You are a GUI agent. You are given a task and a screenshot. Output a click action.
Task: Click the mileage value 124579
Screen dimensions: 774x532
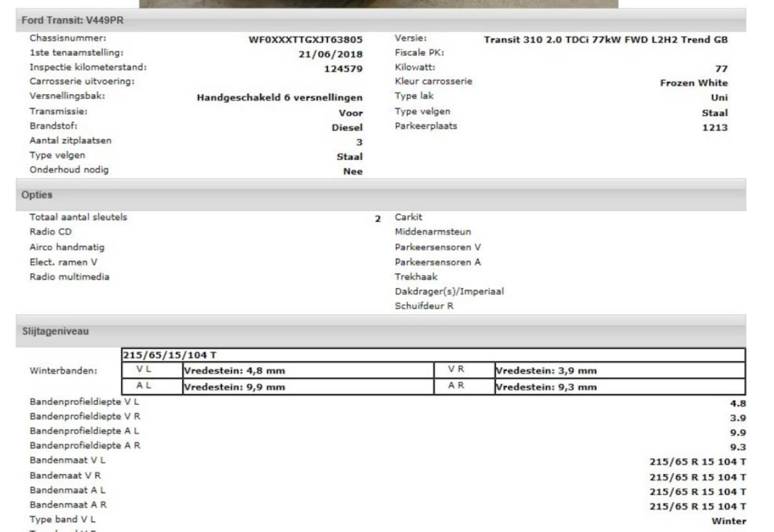point(343,69)
